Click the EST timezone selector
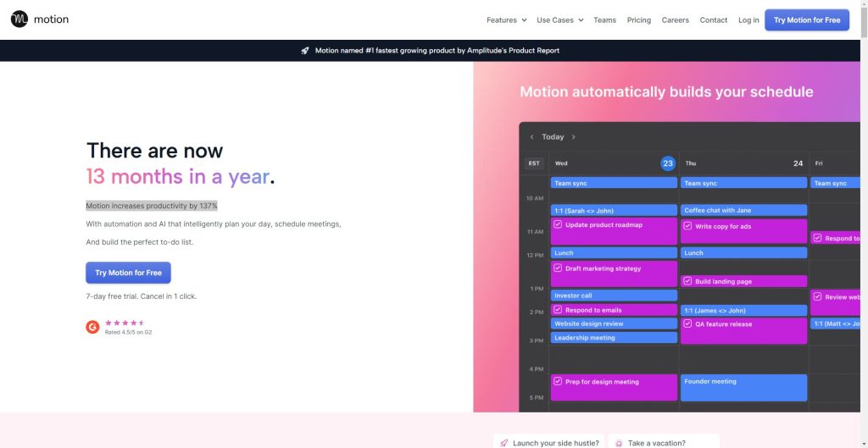The width and height of the screenshot is (868, 448). tap(534, 163)
